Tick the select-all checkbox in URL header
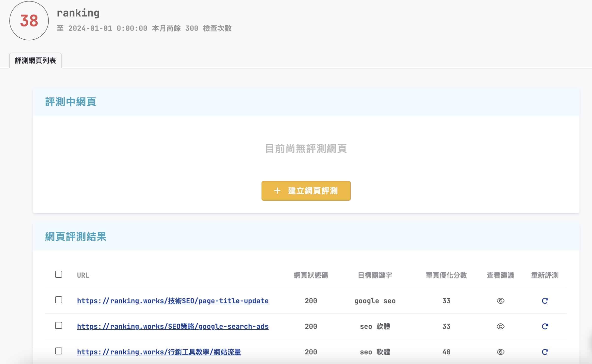The width and height of the screenshot is (592, 364). click(x=59, y=274)
